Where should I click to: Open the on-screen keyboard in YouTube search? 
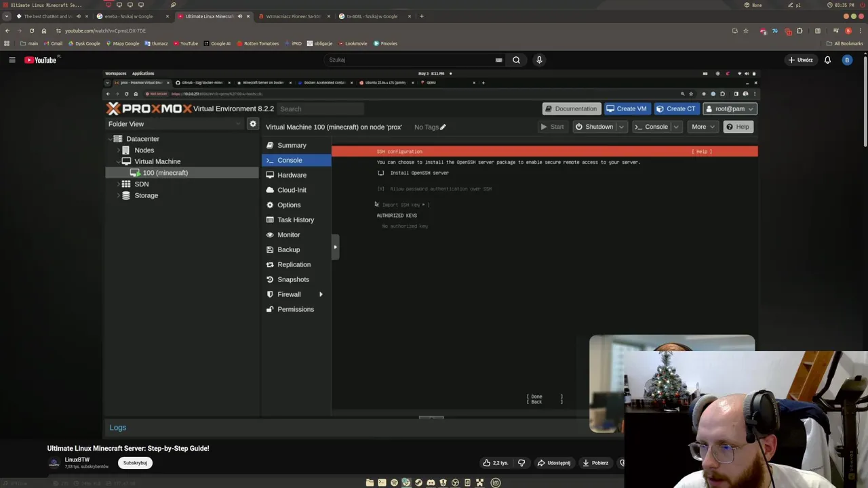(x=498, y=60)
